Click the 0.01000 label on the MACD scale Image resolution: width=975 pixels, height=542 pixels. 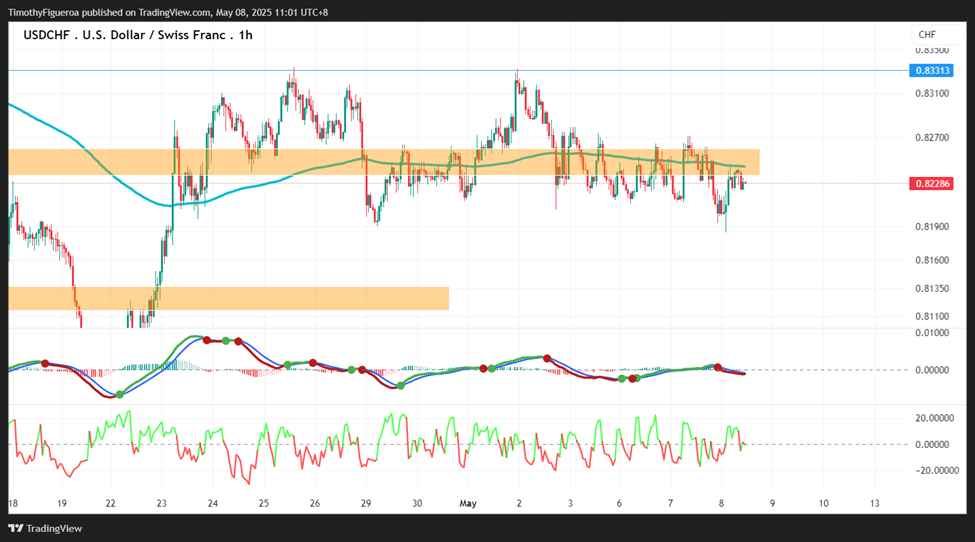932,333
